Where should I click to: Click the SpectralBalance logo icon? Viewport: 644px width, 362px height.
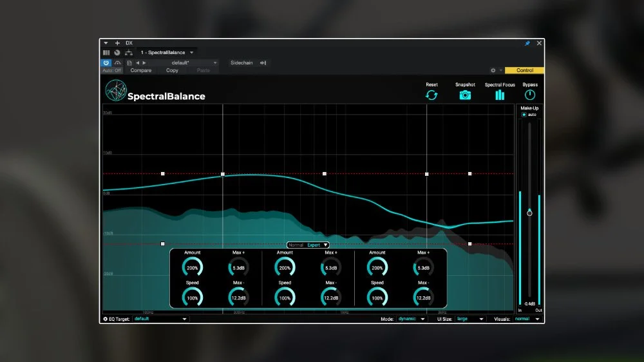(115, 90)
